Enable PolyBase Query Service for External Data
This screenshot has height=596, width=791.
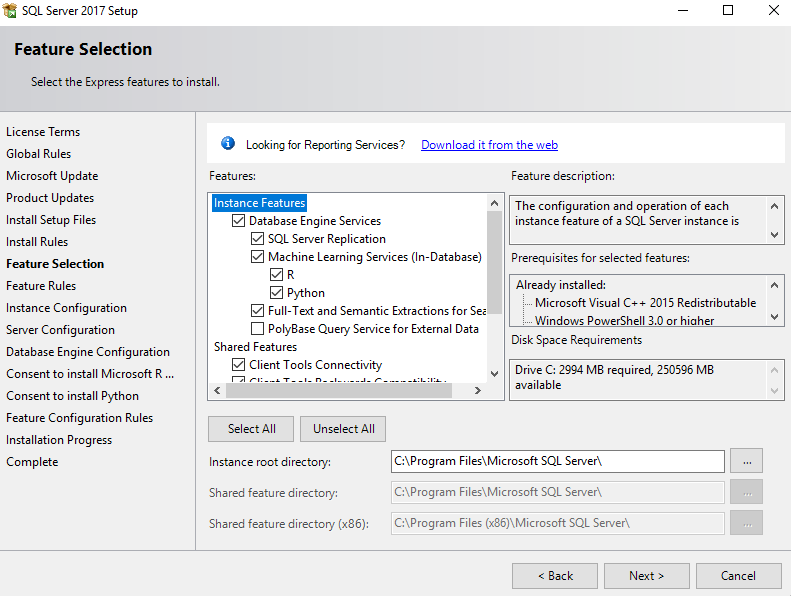[x=257, y=329]
